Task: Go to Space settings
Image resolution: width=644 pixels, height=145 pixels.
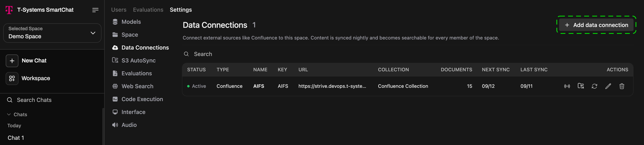Action: pyautogui.click(x=125, y=35)
